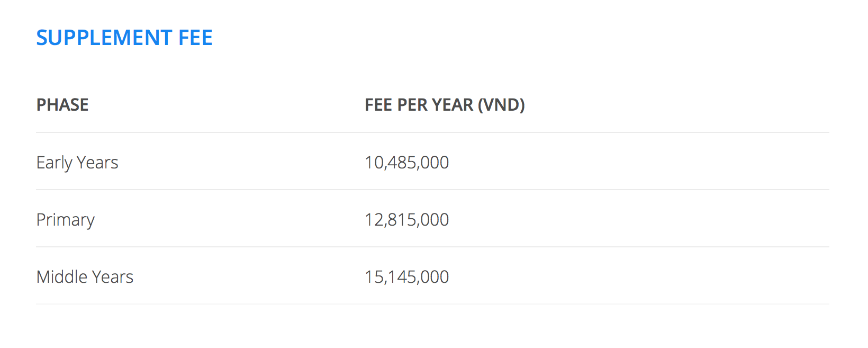Click the 15,145,000 fee value

click(x=406, y=277)
